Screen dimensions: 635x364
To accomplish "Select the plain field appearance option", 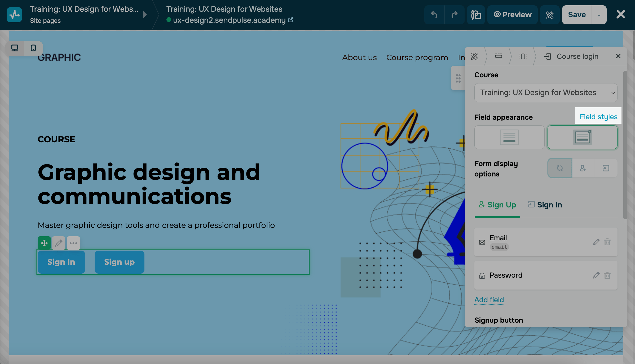I will point(509,137).
